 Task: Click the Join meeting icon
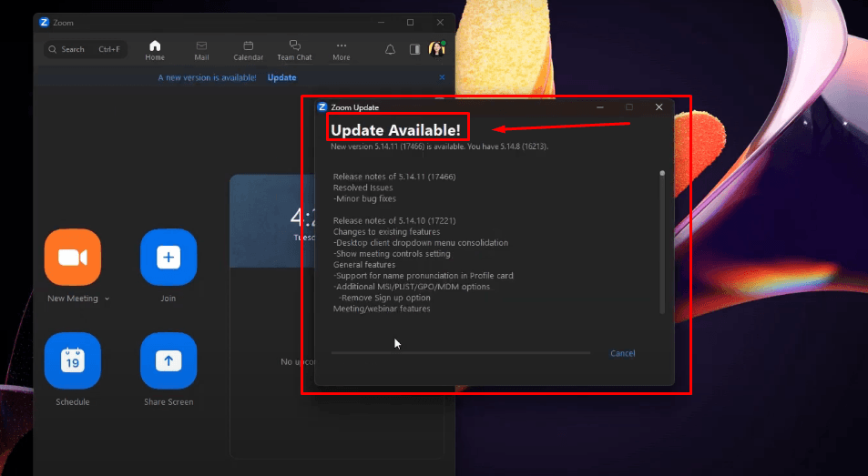pos(168,257)
